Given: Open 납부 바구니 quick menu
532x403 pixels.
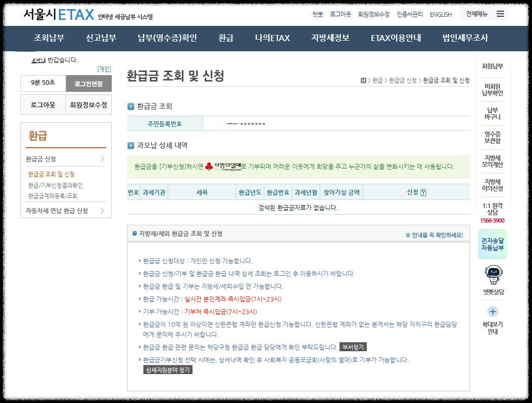Looking at the screenshot, I should tap(493, 114).
